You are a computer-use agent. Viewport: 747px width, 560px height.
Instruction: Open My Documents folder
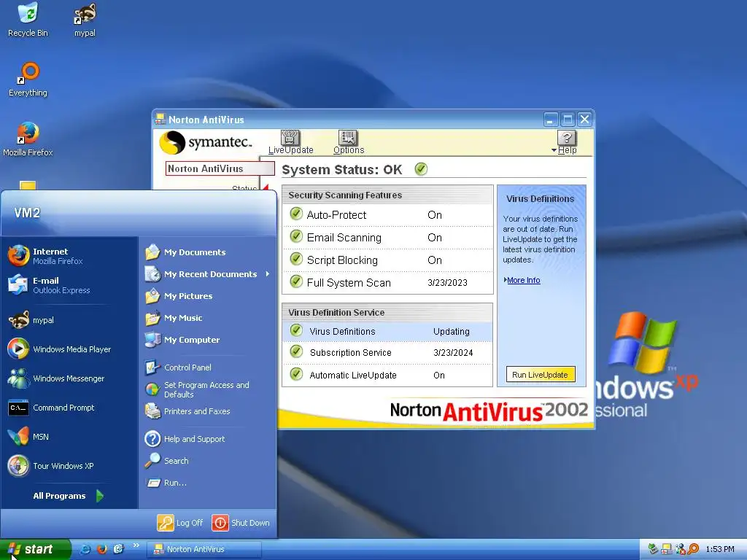click(208, 252)
